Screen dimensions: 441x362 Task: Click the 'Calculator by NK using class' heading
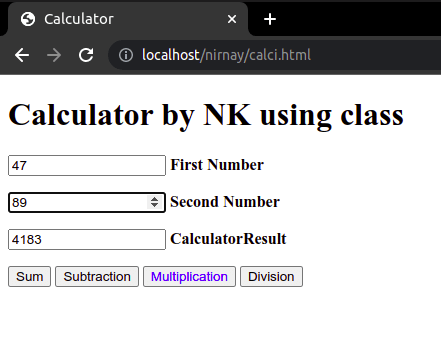tap(206, 115)
